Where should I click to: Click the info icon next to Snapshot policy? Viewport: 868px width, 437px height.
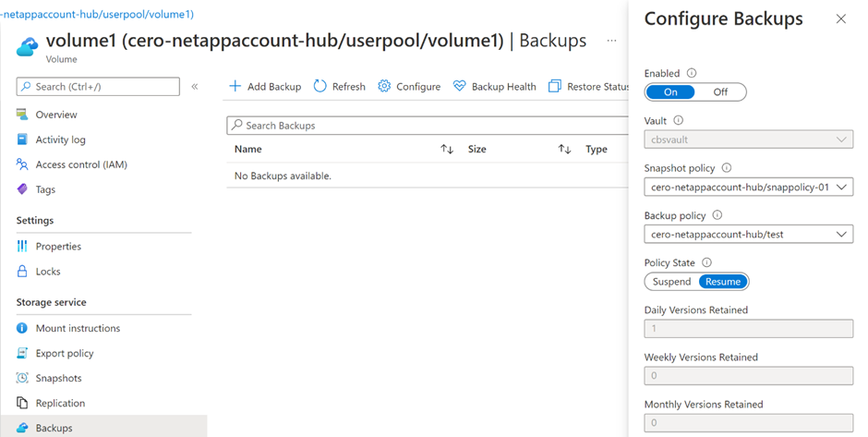coord(726,168)
